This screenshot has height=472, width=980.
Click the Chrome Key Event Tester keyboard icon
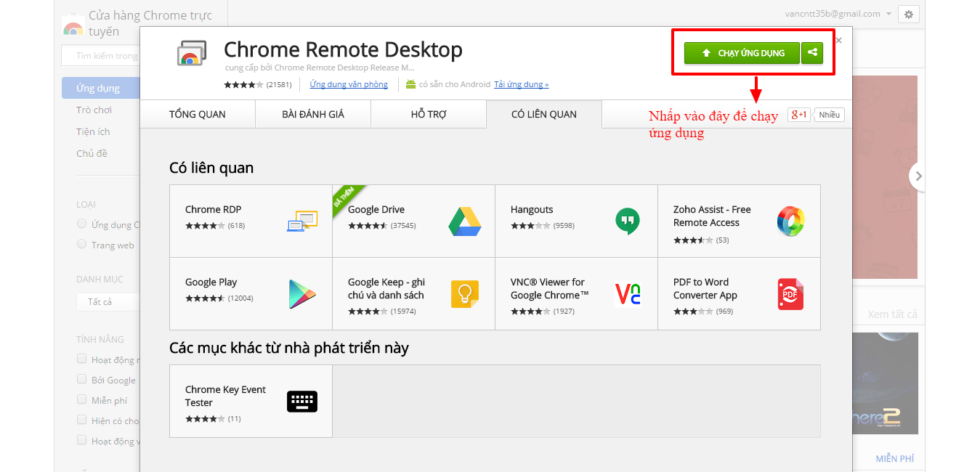click(302, 402)
